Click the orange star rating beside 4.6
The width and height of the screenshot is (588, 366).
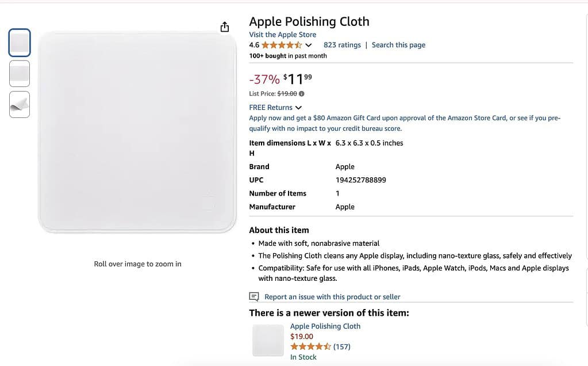tap(282, 45)
